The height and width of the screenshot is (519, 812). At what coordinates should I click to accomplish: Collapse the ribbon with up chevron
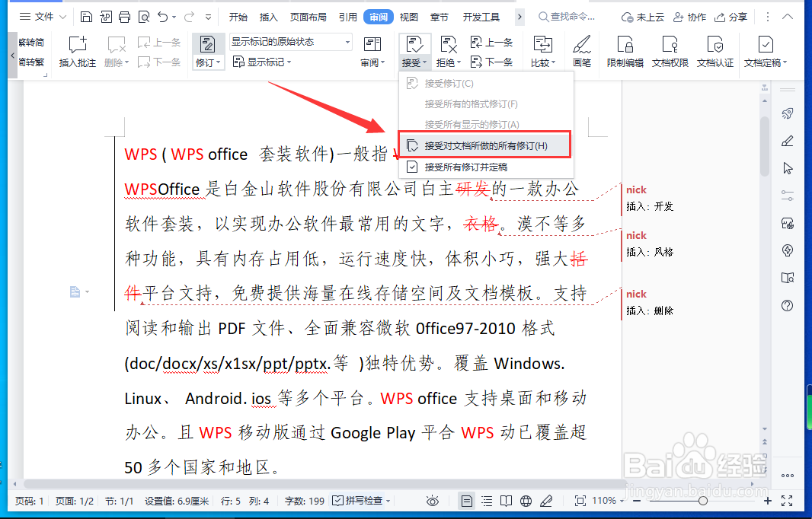(x=788, y=17)
